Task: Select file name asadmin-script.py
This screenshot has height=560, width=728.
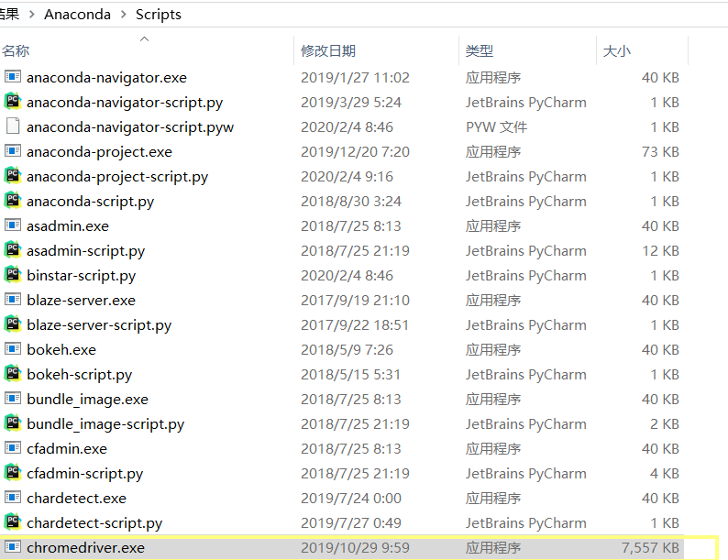Action: (x=86, y=251)
